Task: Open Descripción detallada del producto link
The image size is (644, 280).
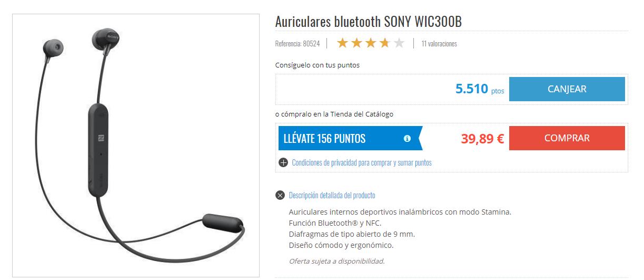Action: click(332, 196)
